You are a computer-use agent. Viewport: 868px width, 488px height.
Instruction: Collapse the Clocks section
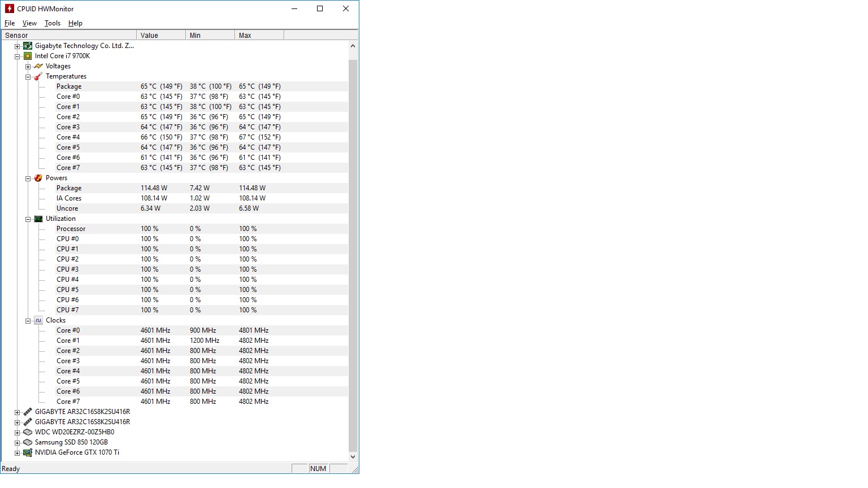28,321
